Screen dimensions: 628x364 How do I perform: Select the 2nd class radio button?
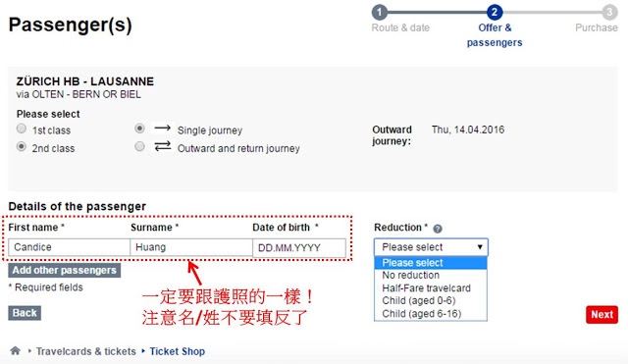[22, 146]
